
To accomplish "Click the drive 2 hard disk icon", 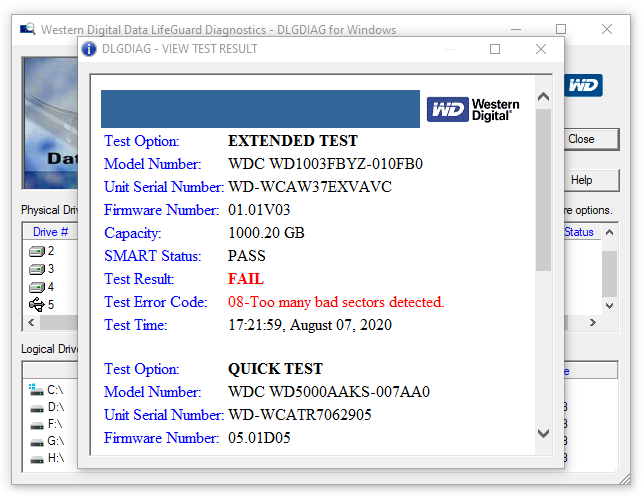I will point(37,251).
